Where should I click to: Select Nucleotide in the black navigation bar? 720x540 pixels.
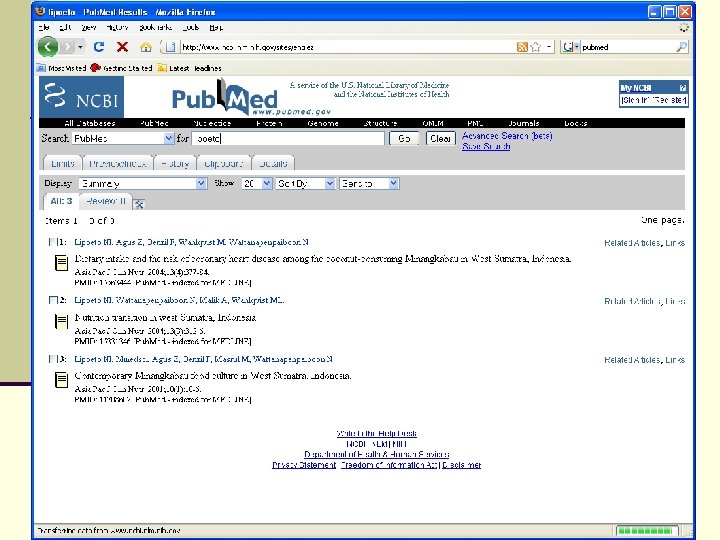pos(212,123)
